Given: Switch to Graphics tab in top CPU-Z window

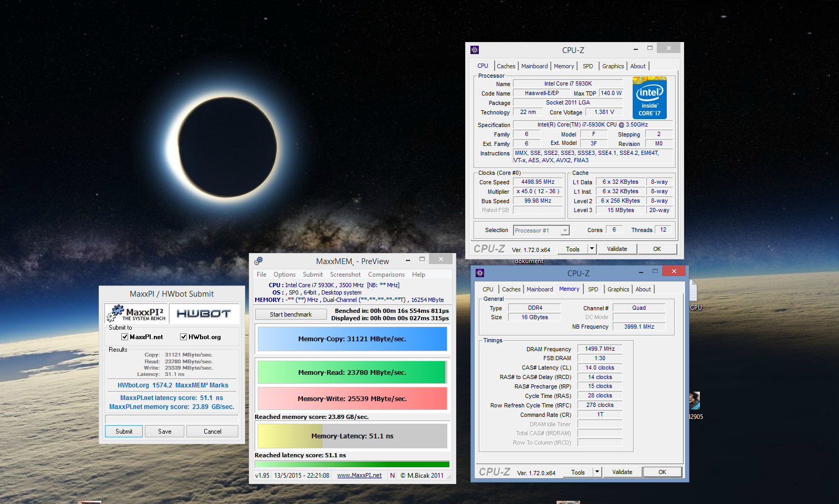Looking at the screenshot, I should coord(613,66).
